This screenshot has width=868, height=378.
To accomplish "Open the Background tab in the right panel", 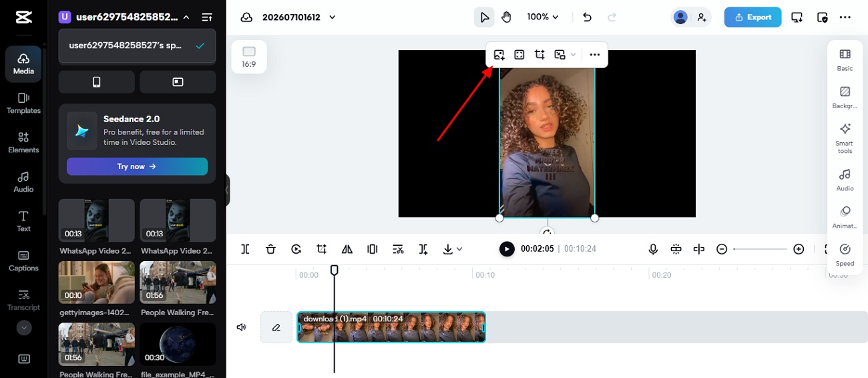I will coord(845,98).
